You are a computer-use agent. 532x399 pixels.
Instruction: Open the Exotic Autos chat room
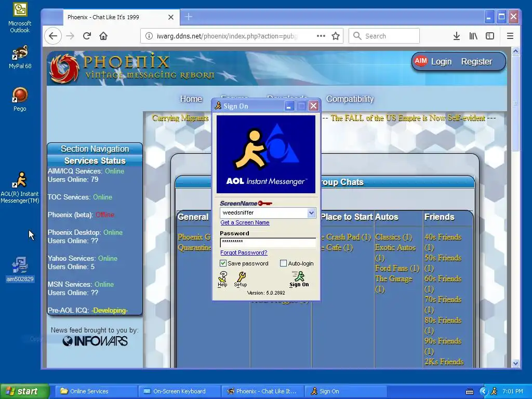click(x=395, y=253)
